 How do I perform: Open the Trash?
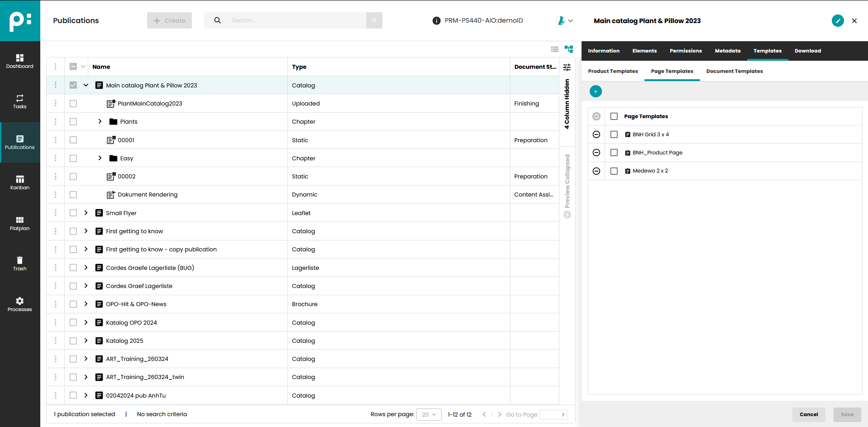coord(19,264)
